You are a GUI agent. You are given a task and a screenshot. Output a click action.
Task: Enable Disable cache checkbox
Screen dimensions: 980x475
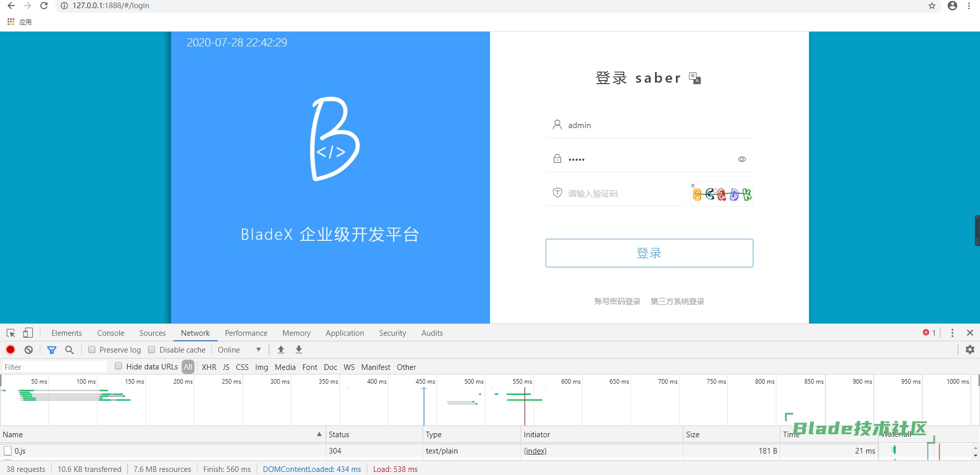pos(152,349)
